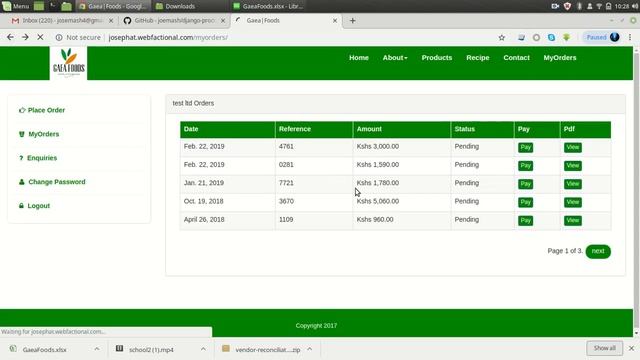Open a new browser tab
Screen dimensions: 640x360
353,20
